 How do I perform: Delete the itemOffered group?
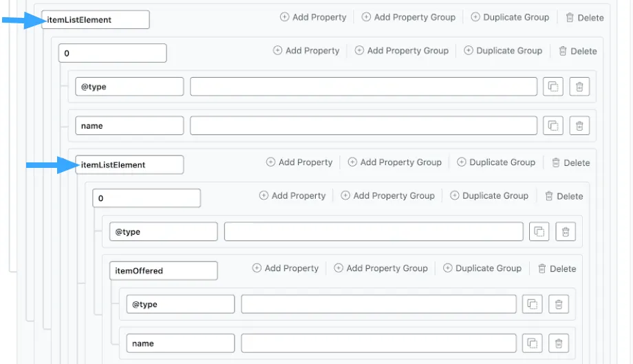coord(557,269)
